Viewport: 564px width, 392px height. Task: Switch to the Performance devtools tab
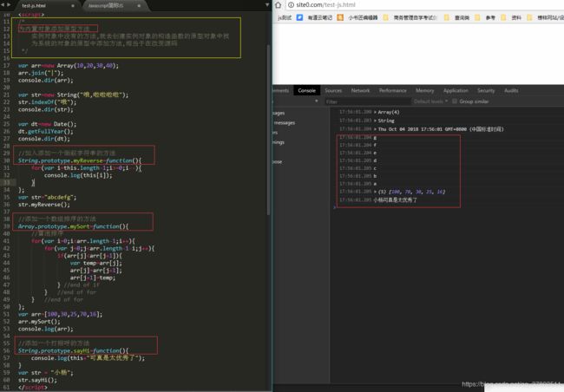point(392,90)
